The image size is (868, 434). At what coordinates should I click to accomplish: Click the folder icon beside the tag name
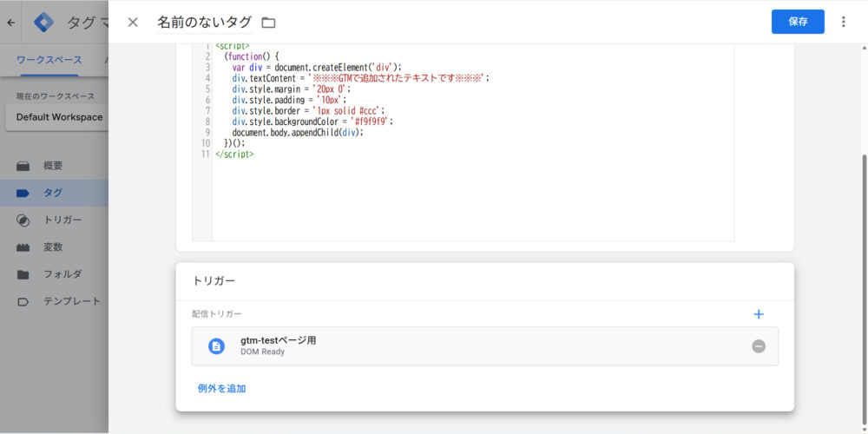pos(268,23)
